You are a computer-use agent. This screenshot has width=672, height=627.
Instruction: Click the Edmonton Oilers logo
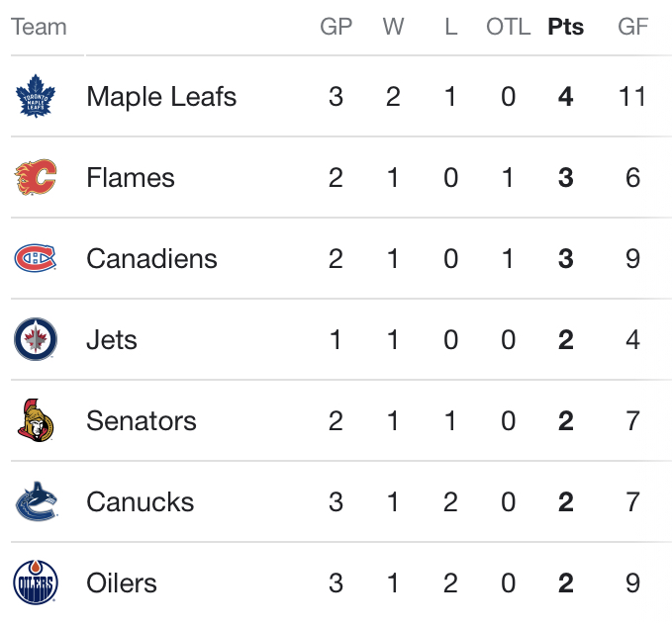pos(36,582)
